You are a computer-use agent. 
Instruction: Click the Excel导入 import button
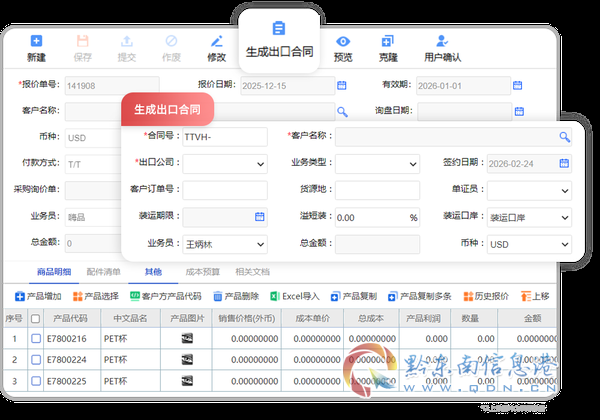(295, 296)
